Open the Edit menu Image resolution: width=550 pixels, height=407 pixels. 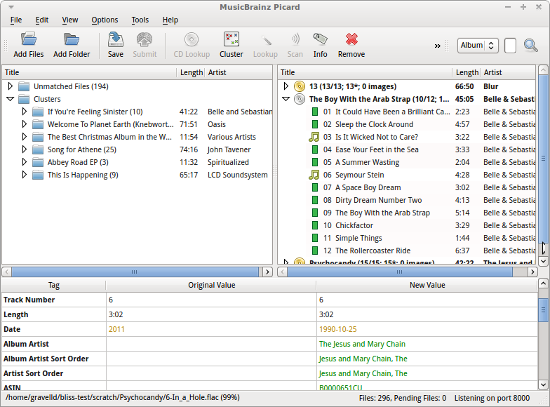tap(42, 20)
